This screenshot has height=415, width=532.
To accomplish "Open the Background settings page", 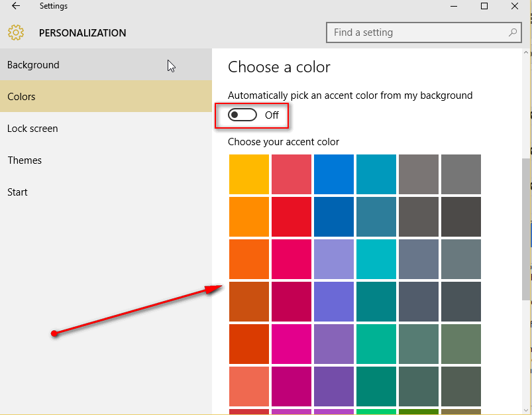I will pyautogui.click(x=106, y=64).
